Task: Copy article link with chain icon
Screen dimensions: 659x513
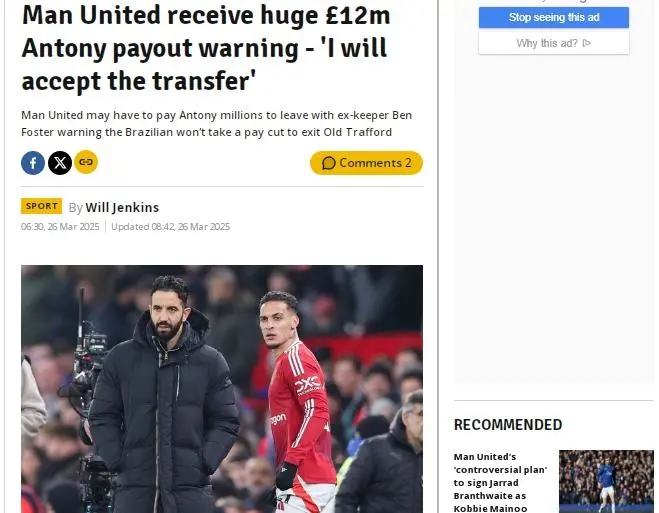Action: [x=86, y=162]
